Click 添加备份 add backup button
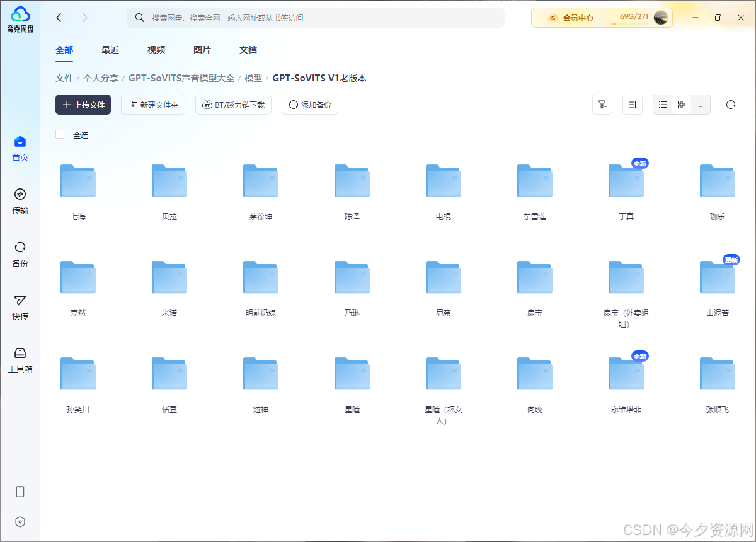This screenshot has width=756, height=542. pyautogui.click(x=310, y=105)
